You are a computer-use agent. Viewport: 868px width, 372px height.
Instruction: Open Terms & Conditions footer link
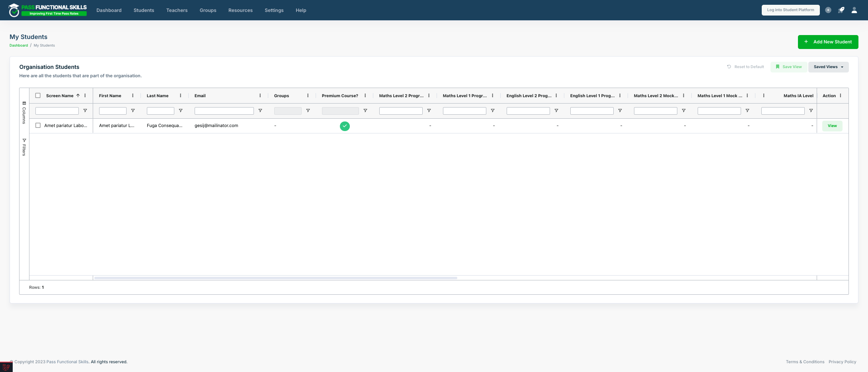pos(805,362)
